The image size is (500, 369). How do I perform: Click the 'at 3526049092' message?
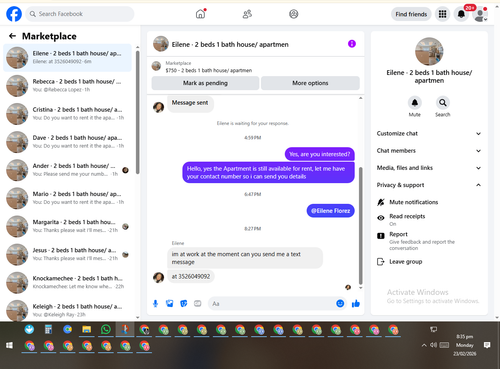pyautogui.click(x=191, y=276)
